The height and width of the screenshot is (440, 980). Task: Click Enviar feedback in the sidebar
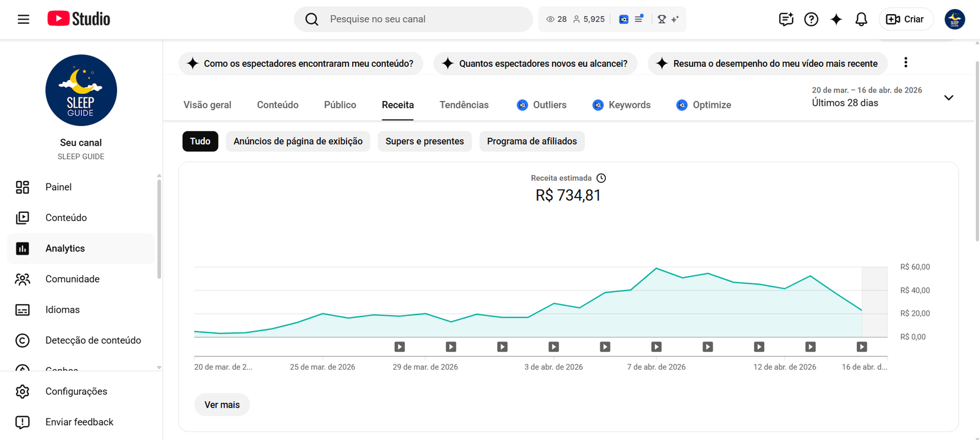click(x=81, y=422)
